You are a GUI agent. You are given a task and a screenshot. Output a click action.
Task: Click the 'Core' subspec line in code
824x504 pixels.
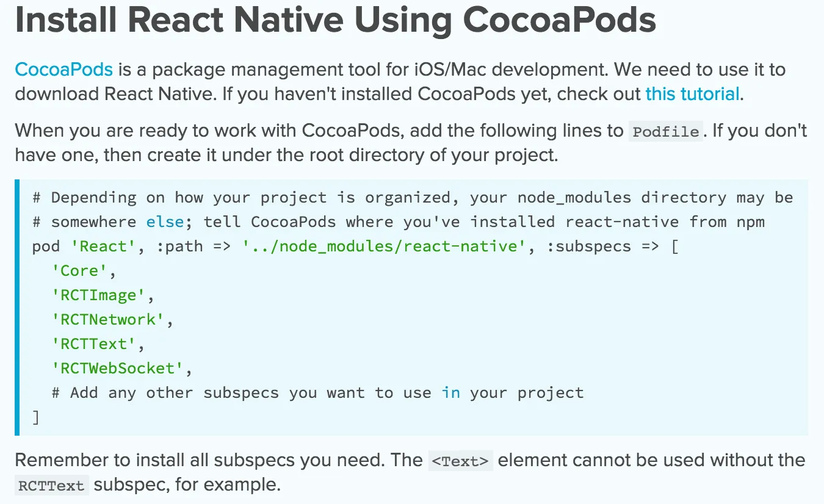[79, 271]
